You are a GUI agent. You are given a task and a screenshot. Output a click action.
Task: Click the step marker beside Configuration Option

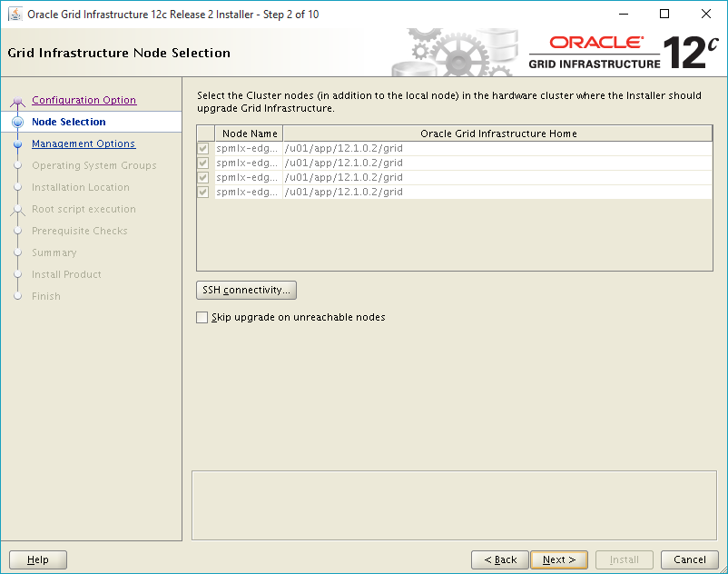tap(17, 100)
